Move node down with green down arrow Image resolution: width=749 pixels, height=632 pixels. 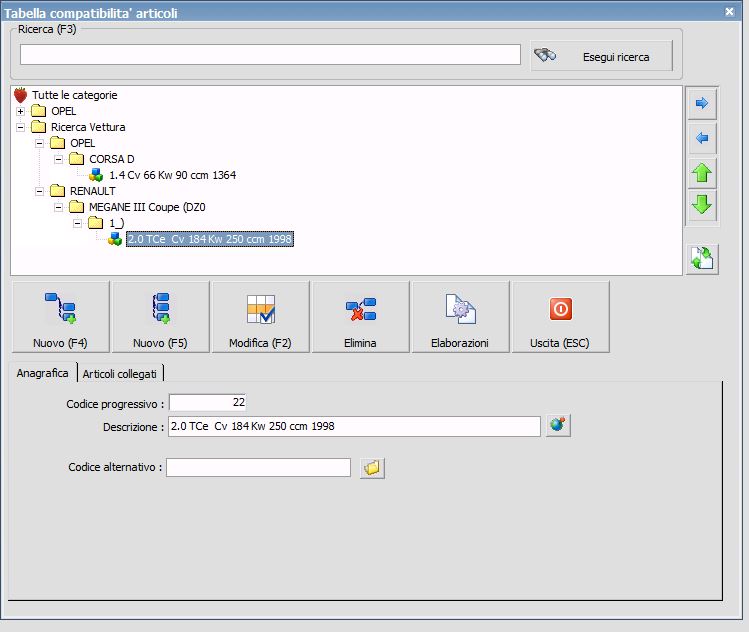click(702, 205)
